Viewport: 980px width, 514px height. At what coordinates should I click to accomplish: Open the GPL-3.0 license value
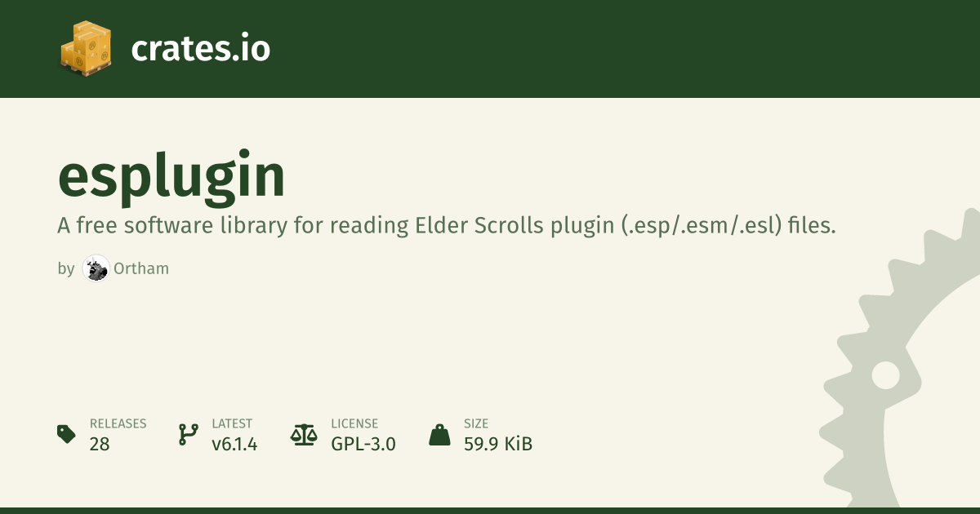pyautogui.click(x=363, y=444)
